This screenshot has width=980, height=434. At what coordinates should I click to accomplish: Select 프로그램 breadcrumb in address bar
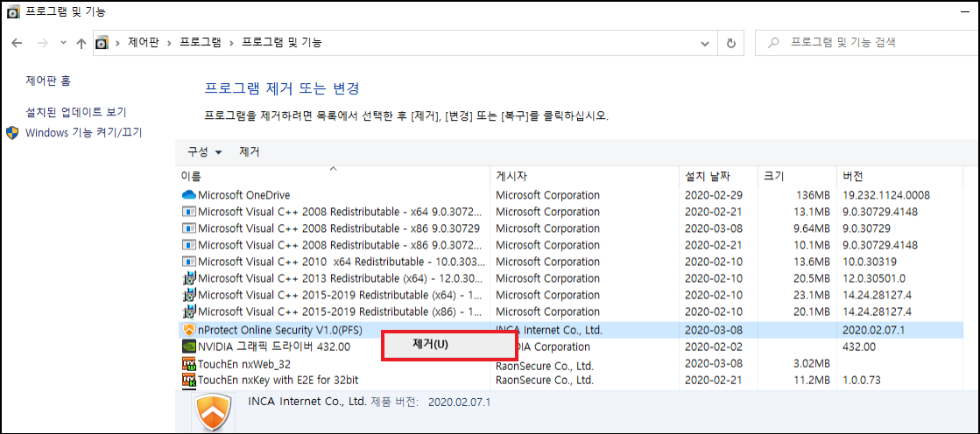click(200, 43)
